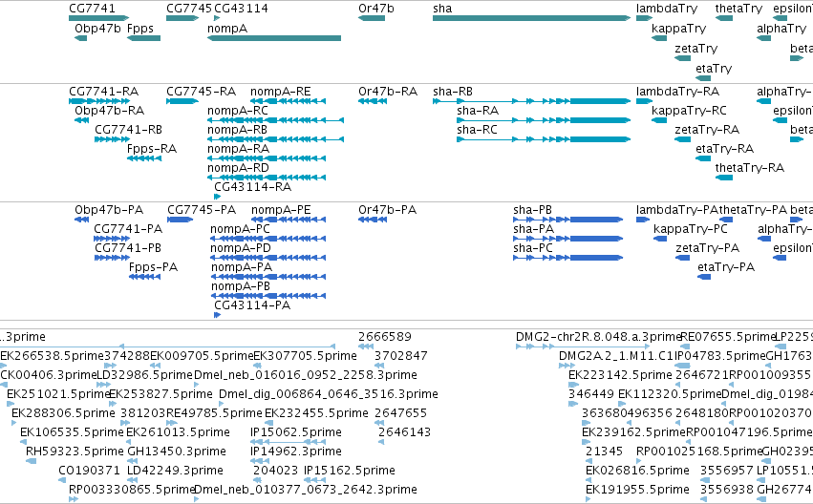
Task: Select the "thetaTry" gene label
Action: tap(738, 9)
